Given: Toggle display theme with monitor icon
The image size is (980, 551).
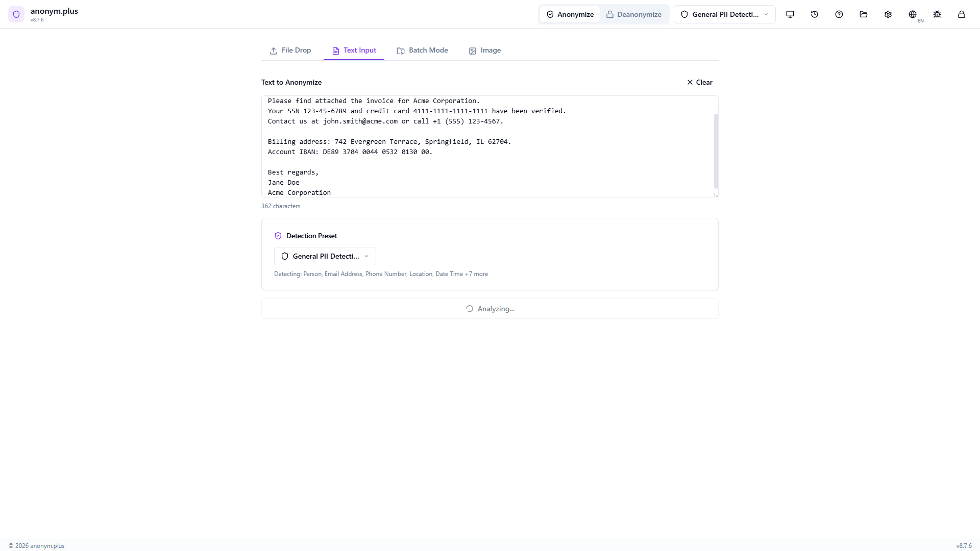Looking at the screenshot, I should coord(790,14).
